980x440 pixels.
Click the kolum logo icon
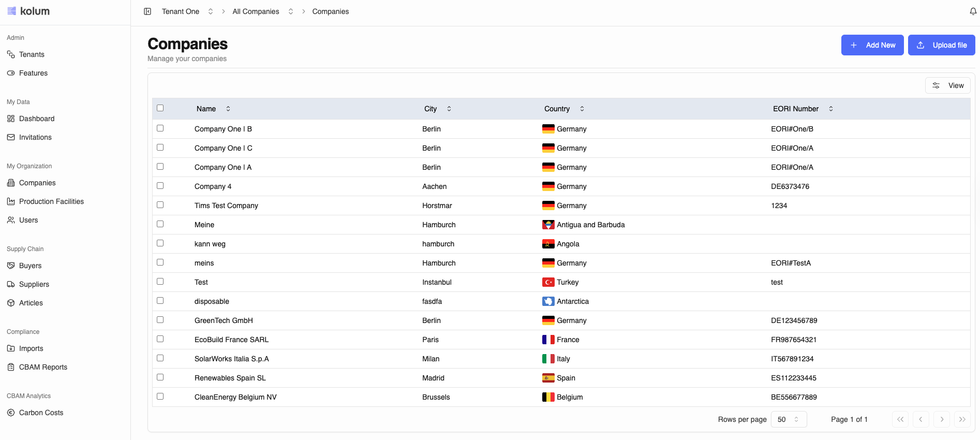point(11,11)
